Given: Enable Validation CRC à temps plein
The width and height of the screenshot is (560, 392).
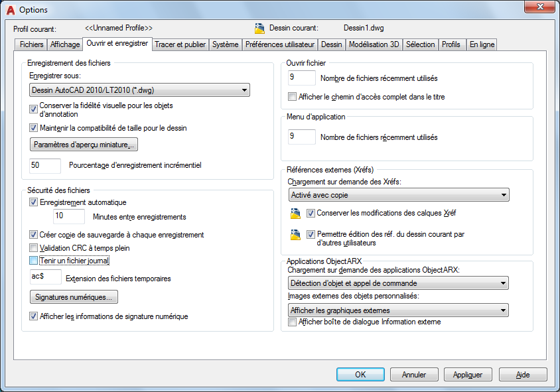Looking at the screenshot, I should click(x=33, y=248).
